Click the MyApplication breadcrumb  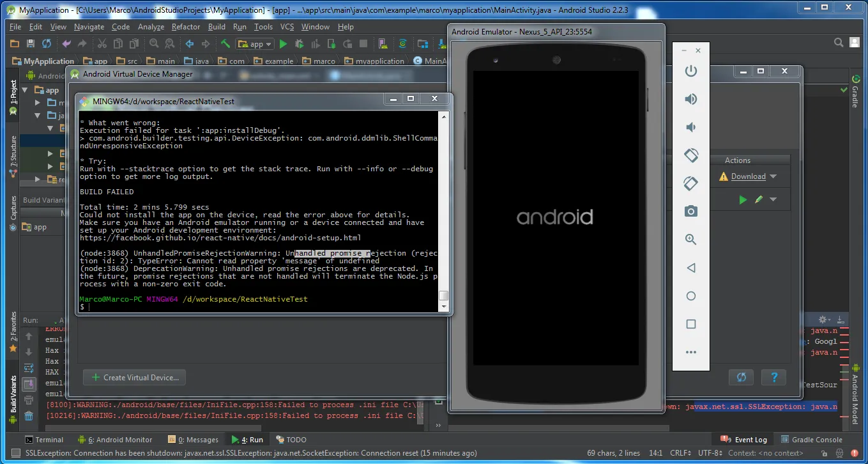43,61
